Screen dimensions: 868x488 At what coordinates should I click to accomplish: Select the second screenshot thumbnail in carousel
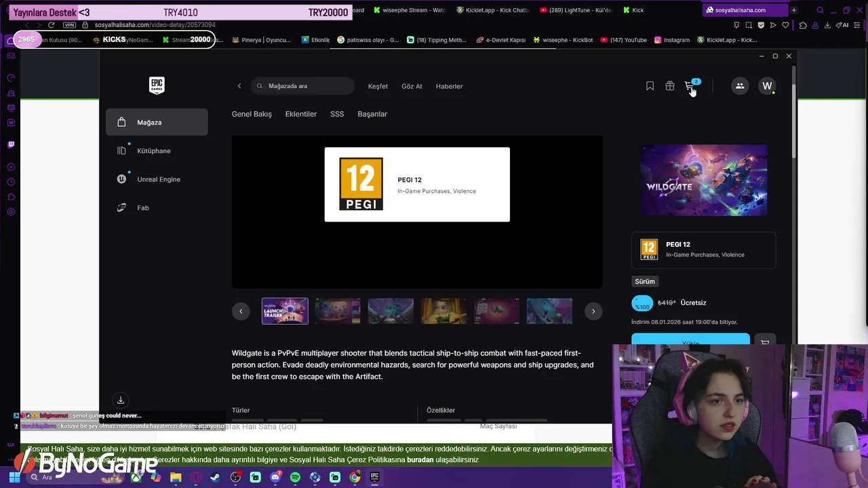click(391, 311)
